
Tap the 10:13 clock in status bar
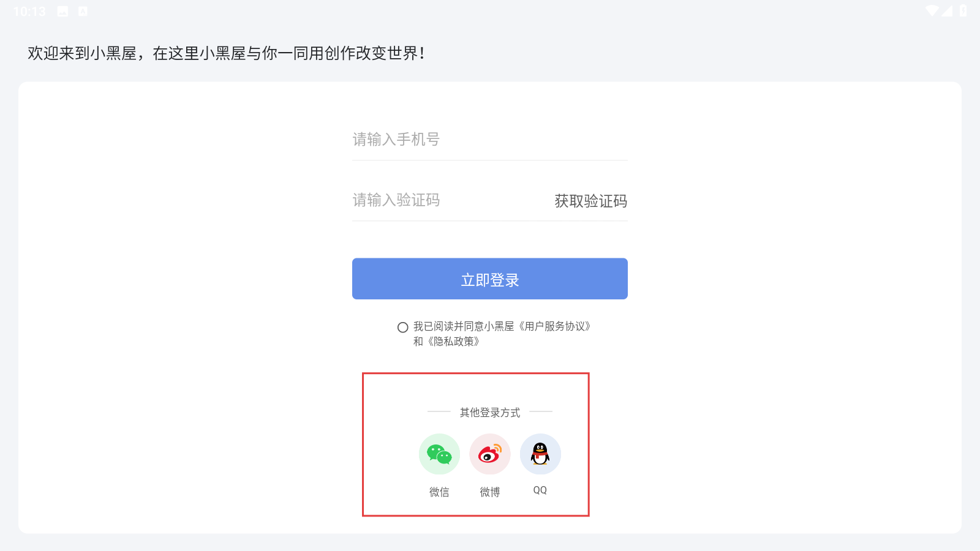tap(29, 11)
